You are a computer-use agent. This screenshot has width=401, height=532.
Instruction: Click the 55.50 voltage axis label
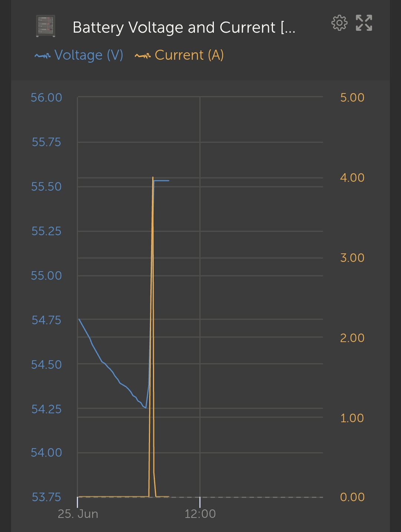[46, 187]
